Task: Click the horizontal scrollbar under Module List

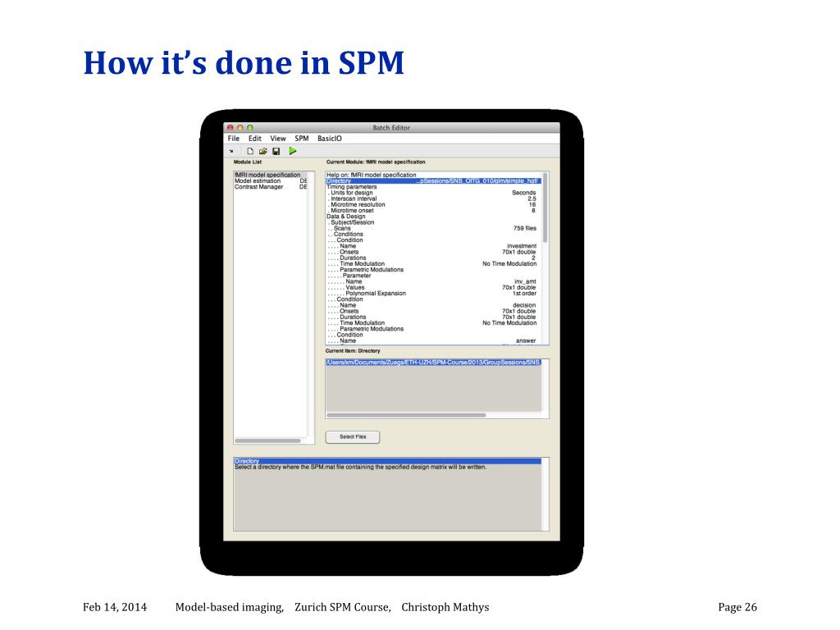Action: coord(268,441)
